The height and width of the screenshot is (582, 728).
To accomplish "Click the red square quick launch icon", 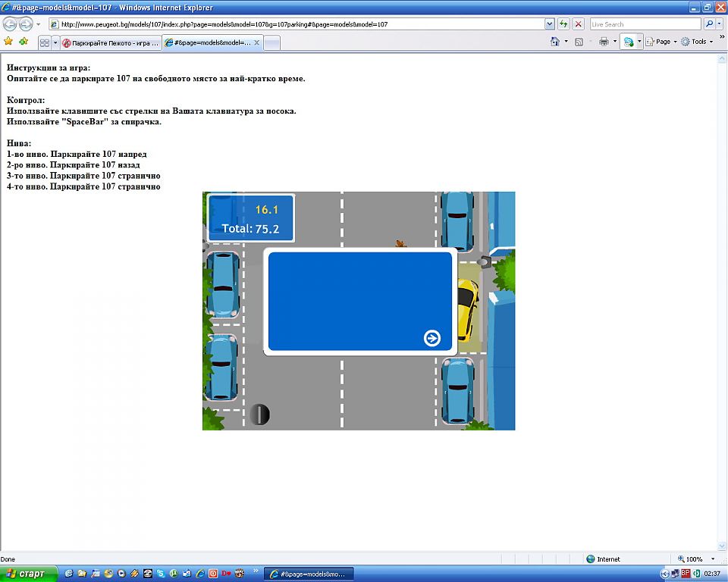I will pos(212,574).
